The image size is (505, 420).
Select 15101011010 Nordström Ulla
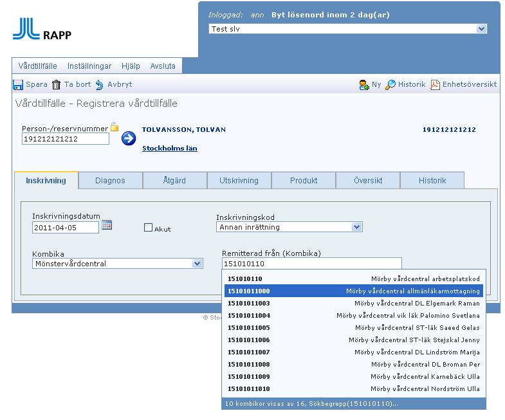(x=354, y=388)
